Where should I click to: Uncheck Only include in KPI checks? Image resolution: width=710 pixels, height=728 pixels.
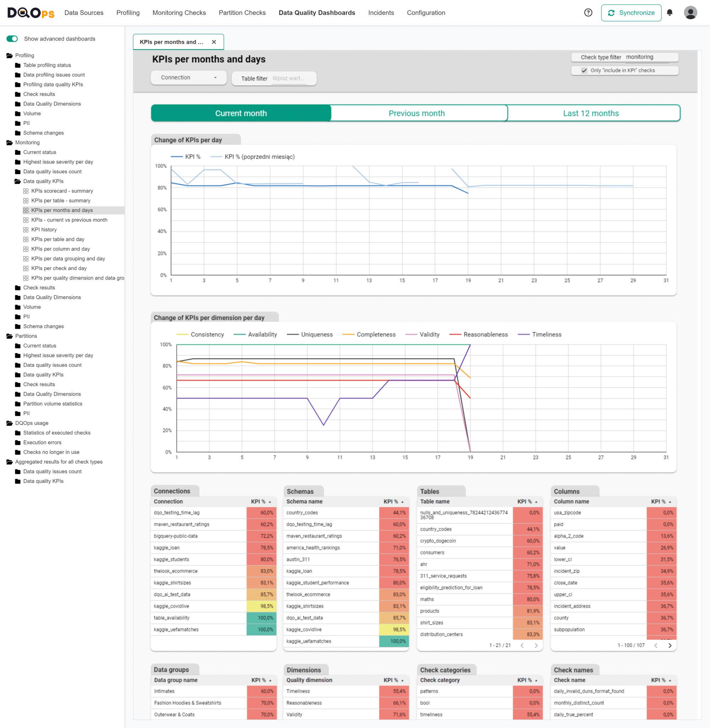584,70
